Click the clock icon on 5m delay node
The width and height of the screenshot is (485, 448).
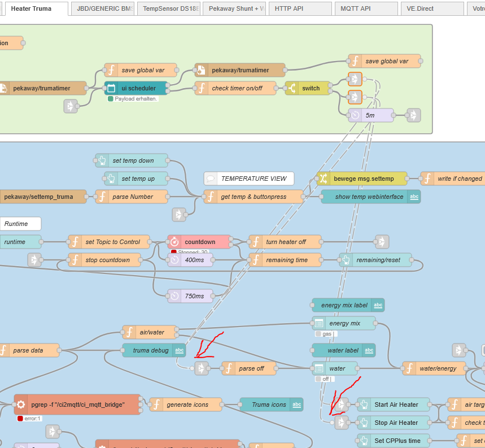pos(355,115)
